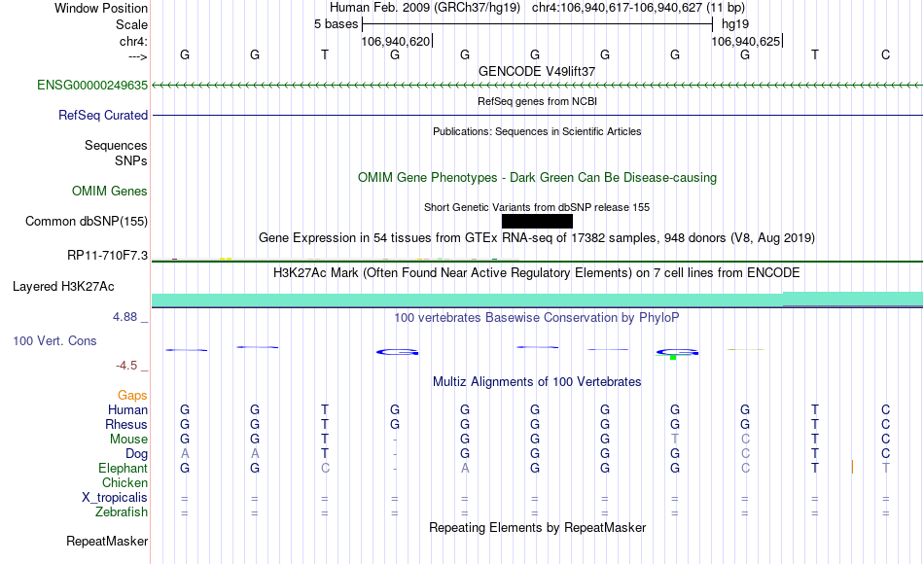Click the hg19 scale label
924x564 pixels.
735,24
